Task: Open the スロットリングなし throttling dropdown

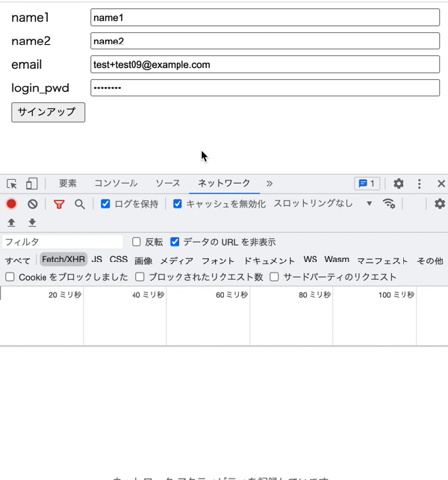Action: tap(323, 204)
